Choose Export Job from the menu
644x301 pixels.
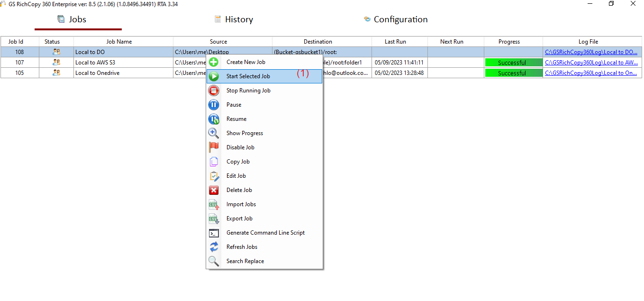pyautogui.click(x=239, y=219)
